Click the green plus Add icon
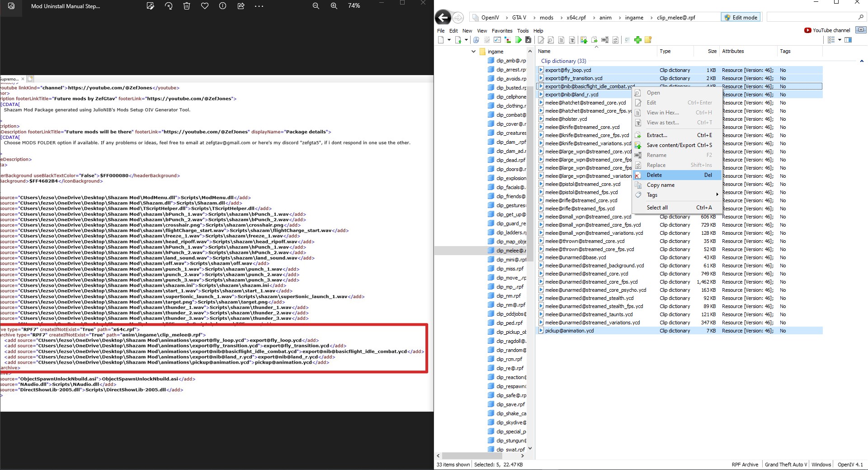Screen dimensions: 868x470 pyautogui.click(x=637, y=40)
